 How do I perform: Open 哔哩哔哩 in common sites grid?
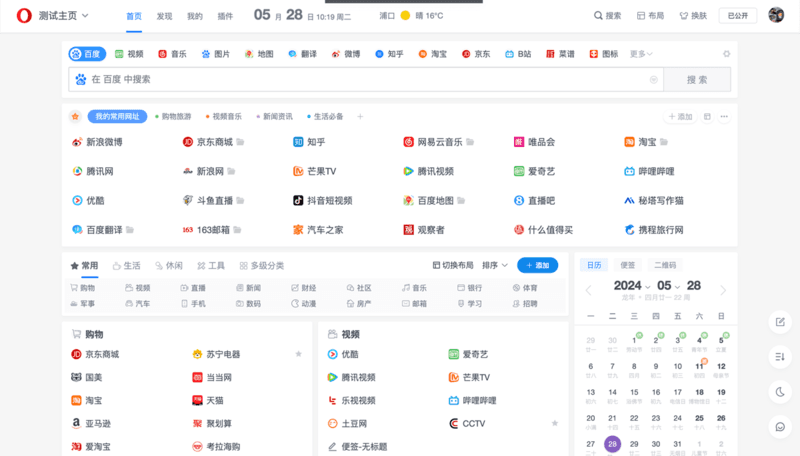click(x=649, y=171)
